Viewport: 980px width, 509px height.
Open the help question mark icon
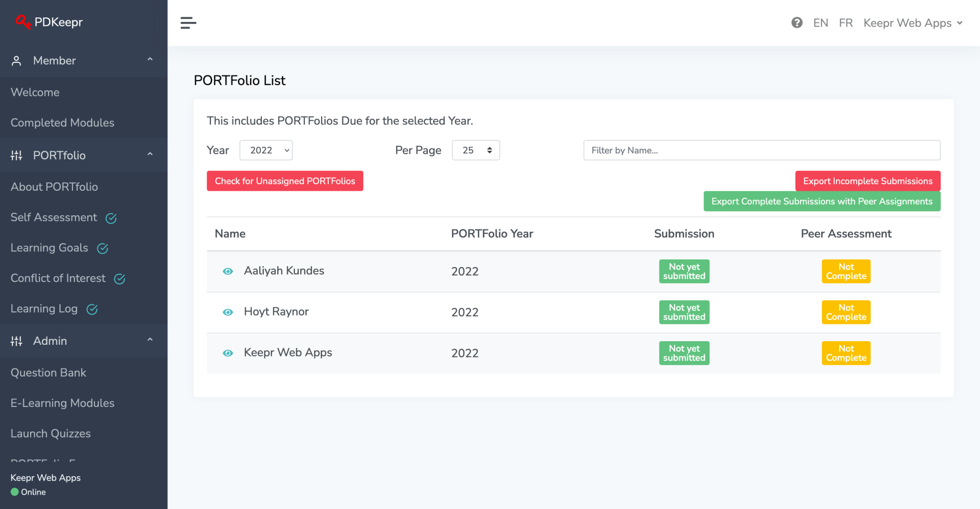797,23
